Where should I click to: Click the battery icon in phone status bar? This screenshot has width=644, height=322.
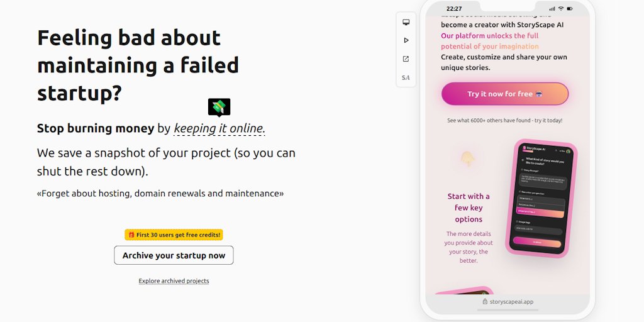point(572,9)
